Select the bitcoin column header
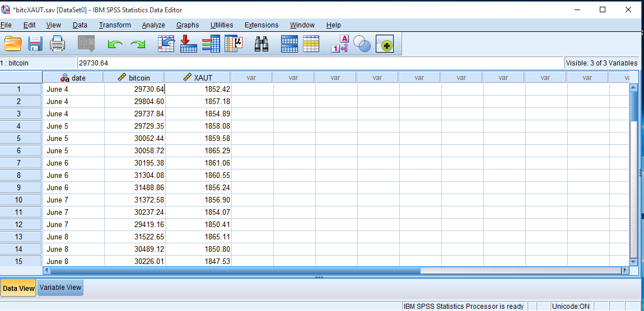Viewport: 644px width, 311px height. 134,77
